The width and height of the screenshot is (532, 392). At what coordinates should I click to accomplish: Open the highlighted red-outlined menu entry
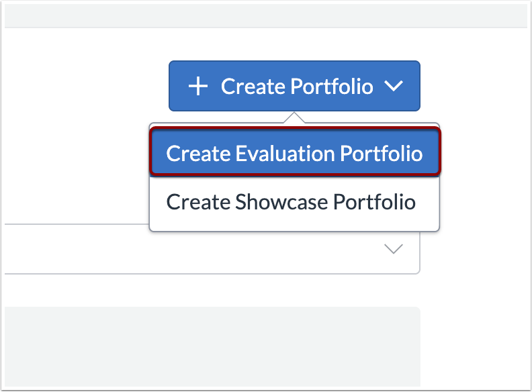pos(294,154)
